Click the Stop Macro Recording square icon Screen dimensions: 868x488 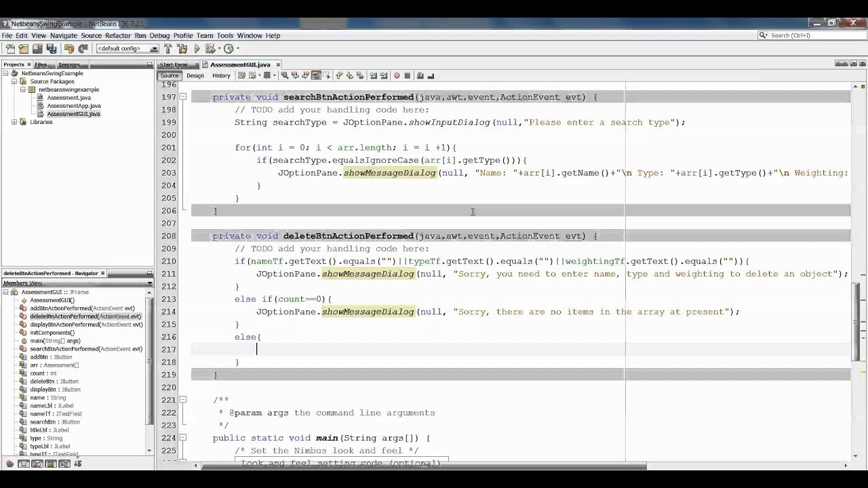[x=407, y=75]
